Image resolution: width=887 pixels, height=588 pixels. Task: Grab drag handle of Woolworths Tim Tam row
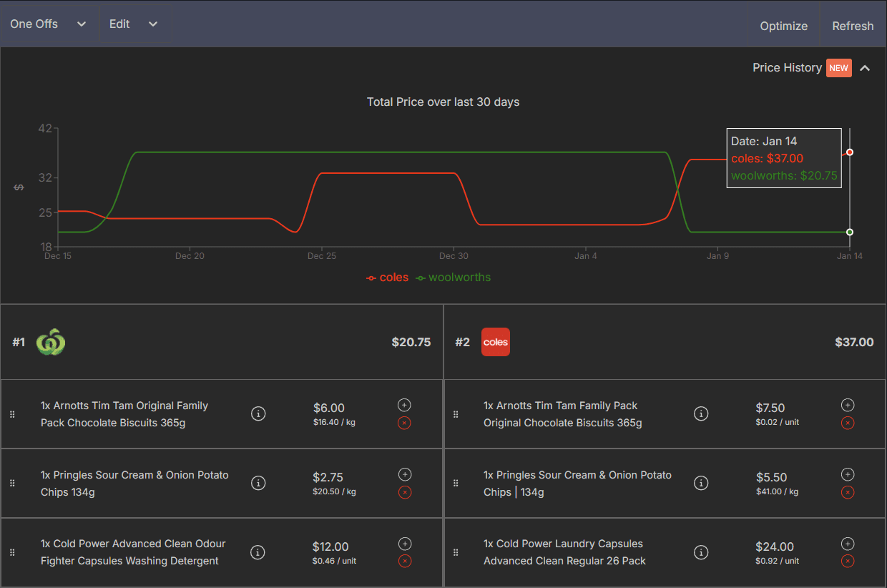(x=12, y=414)
